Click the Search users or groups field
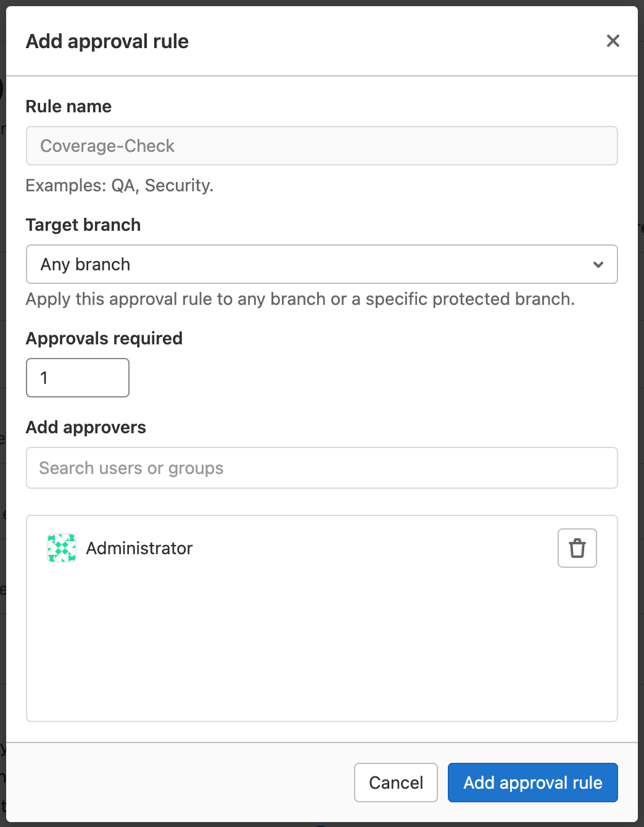This screenshot has height=827, width=644. point(321,468)
